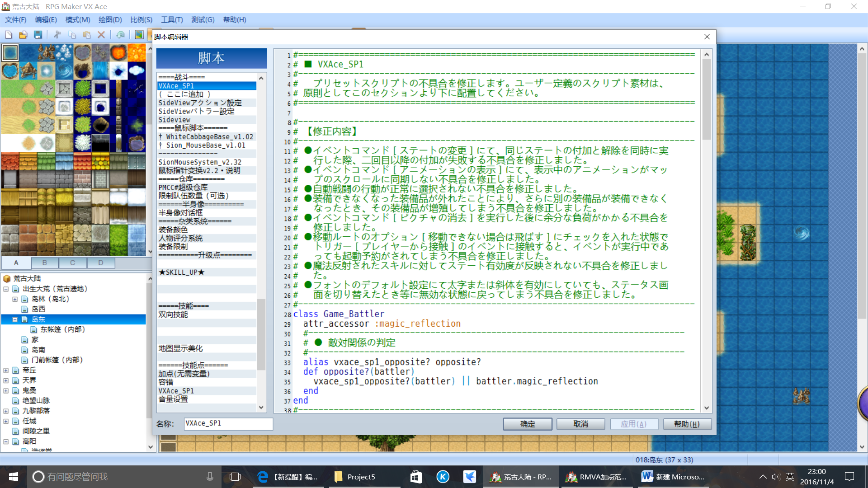
Task: Click the code editor vertical scrollbar thumb
Action: click(707, 99)
